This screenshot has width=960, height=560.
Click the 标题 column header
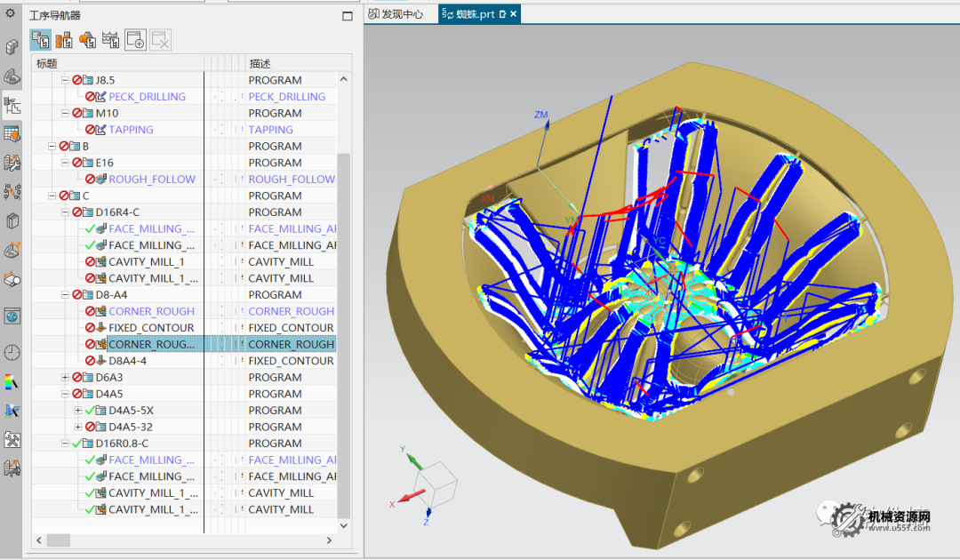47,63
